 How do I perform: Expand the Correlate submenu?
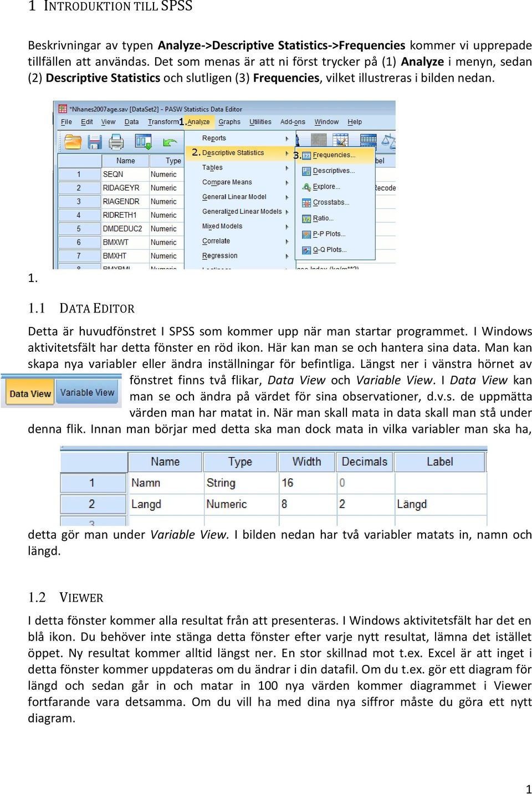tap(239, 241)
